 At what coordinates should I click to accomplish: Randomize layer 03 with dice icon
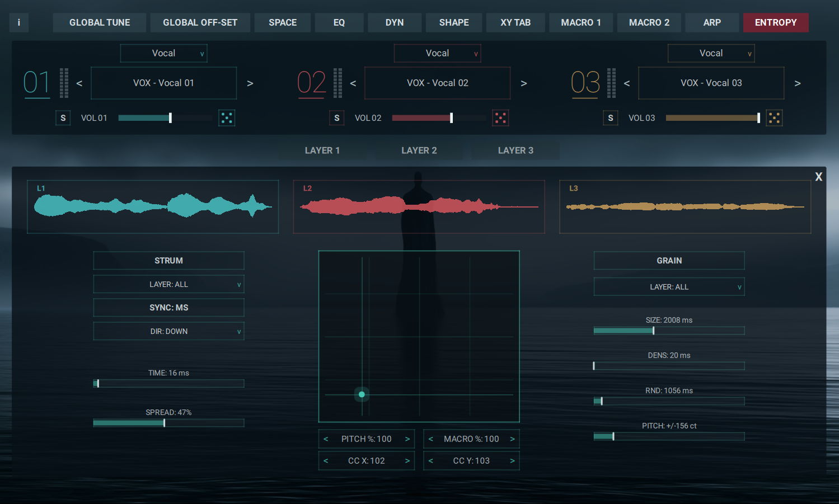tap(774, 118)
